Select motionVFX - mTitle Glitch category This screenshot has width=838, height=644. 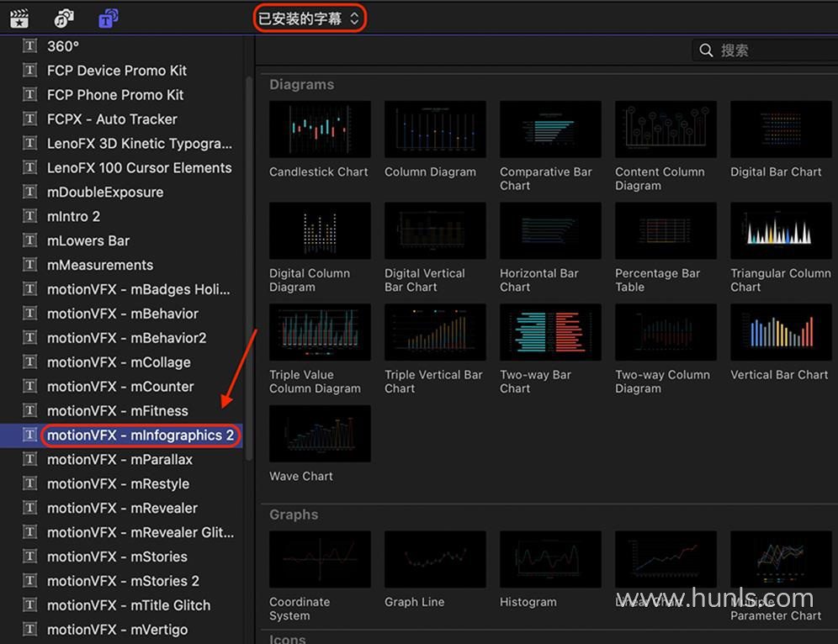(x=122, y=605)
